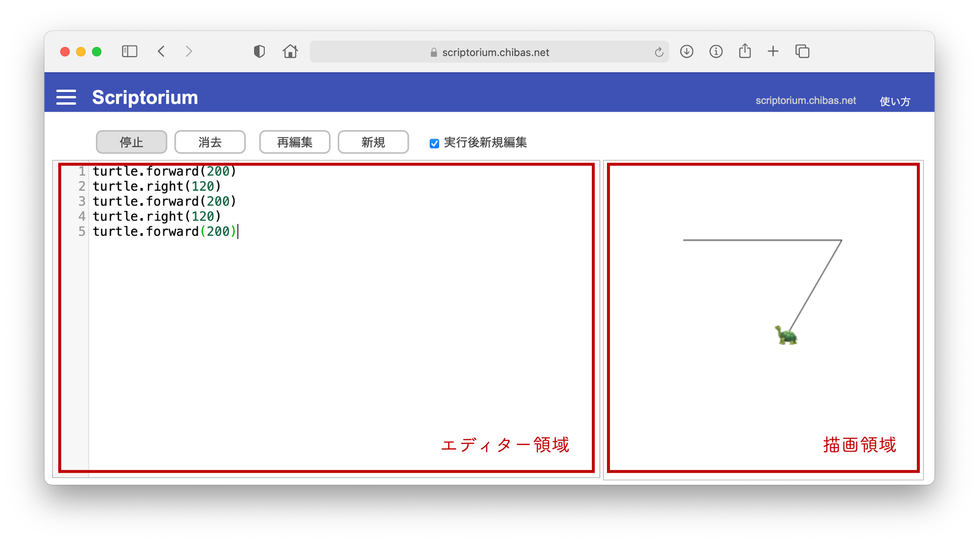Go forward with the browser forward arrow
The width and height of the screenshot is (980, 544).
189,51
